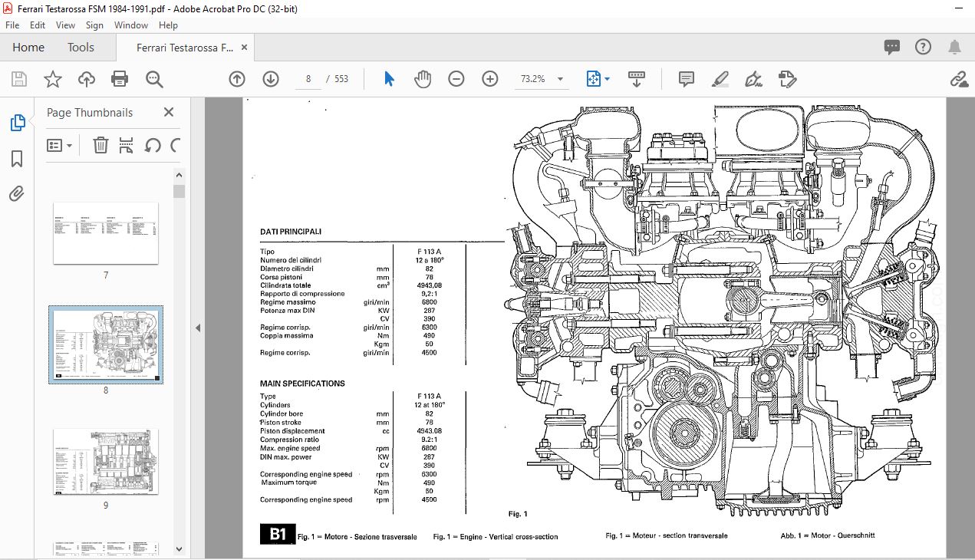The image size is (975, 560).
Task: Close the Page Thumbnails panel
Action: 169,113
